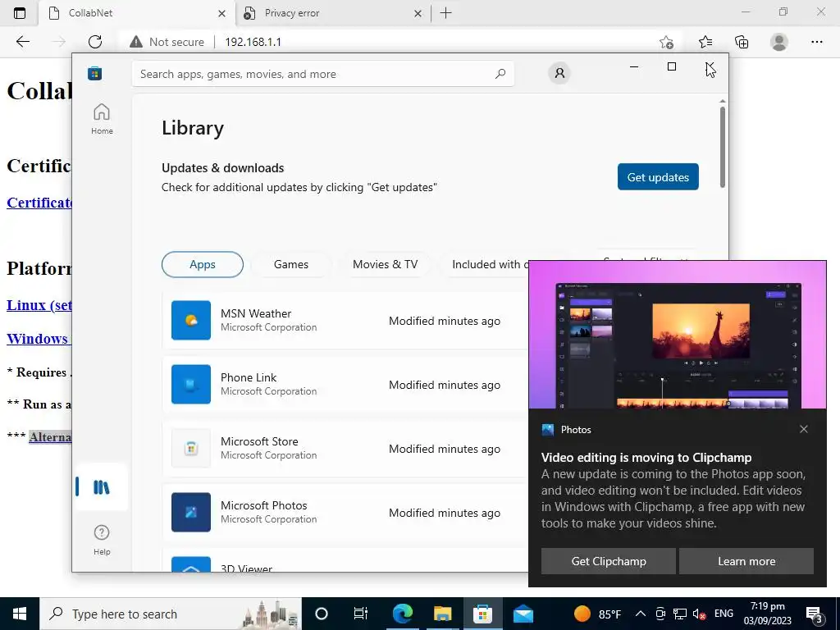Click the Windows taskbar search box

tap(171, 614)
